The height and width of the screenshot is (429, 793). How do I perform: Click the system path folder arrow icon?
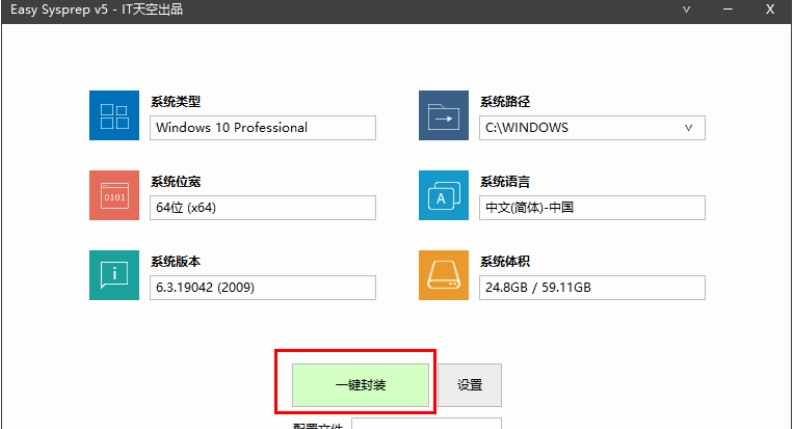pyautogui.click(x=444, y=115)
